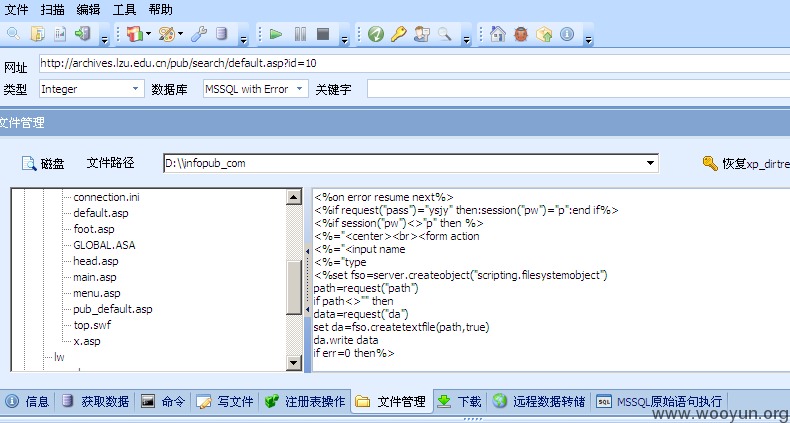Open the 工具 menu

(124, 10)
